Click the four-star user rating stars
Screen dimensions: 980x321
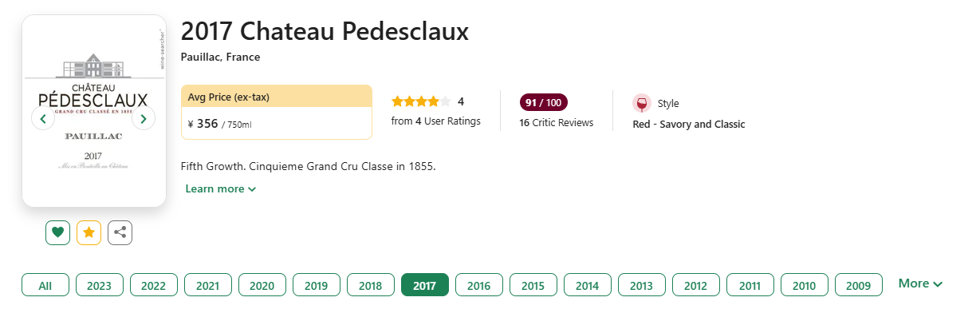(421, 101)
